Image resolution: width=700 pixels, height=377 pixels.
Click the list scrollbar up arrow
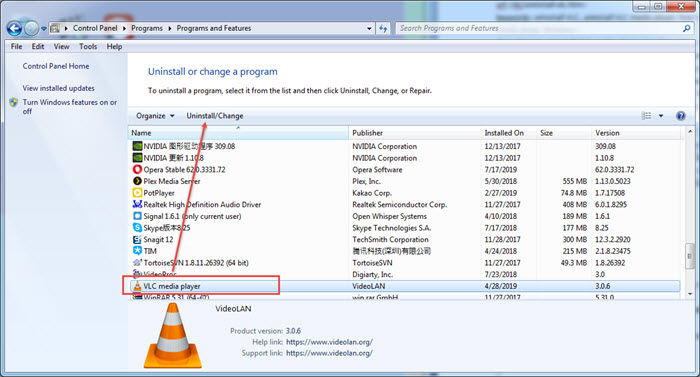tap(690, 133)
